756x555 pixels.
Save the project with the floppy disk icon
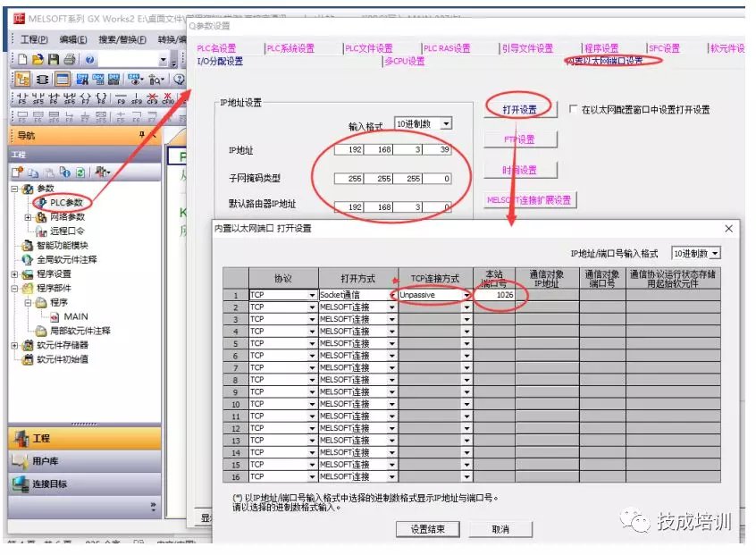tap(53, 59)
